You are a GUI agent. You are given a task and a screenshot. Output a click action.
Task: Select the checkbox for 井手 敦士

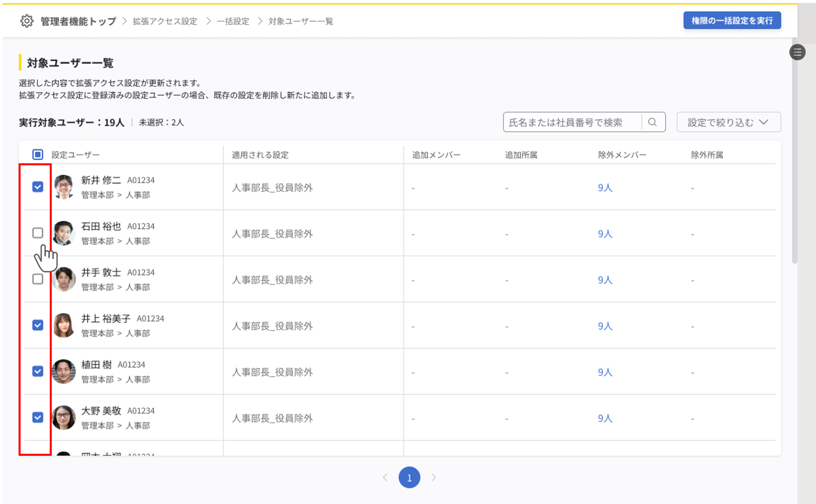click(38, 279)
